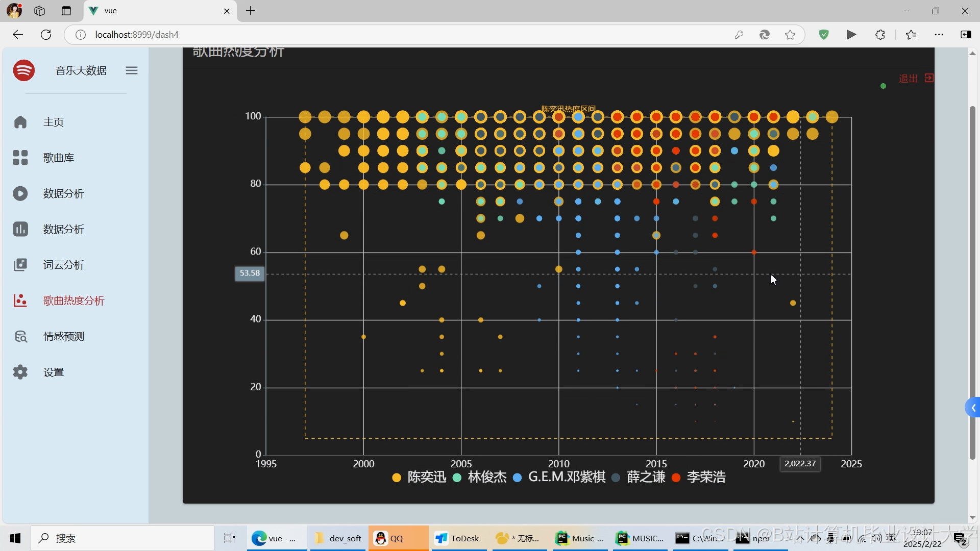Click the red 退出 logout link
The width and height of the screenshot is (980, 551).
[x=909, y=79]
